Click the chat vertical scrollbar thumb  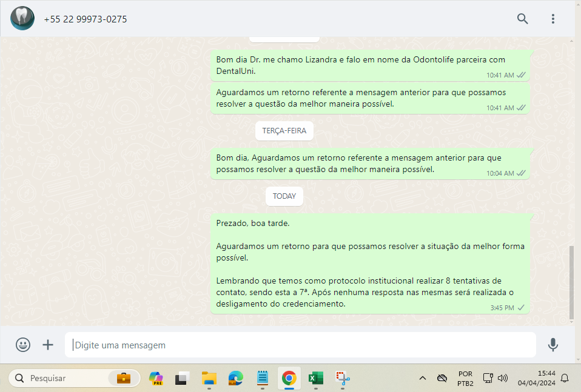point(571,282)
